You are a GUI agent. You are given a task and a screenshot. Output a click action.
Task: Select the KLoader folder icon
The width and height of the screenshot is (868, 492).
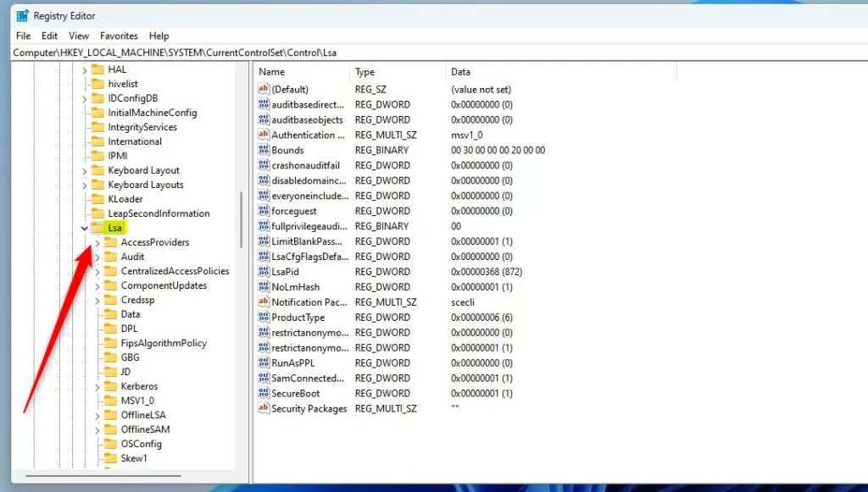(97, 198)
